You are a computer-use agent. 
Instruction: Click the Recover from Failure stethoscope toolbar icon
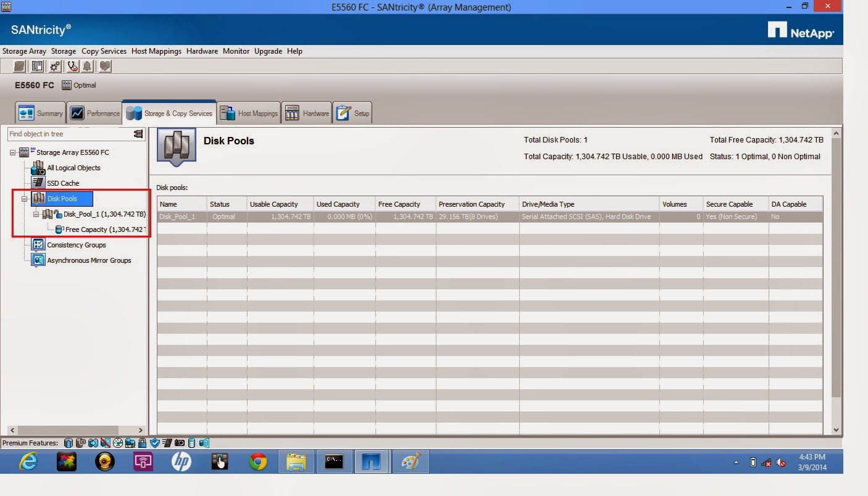click(x=72, y=66)
